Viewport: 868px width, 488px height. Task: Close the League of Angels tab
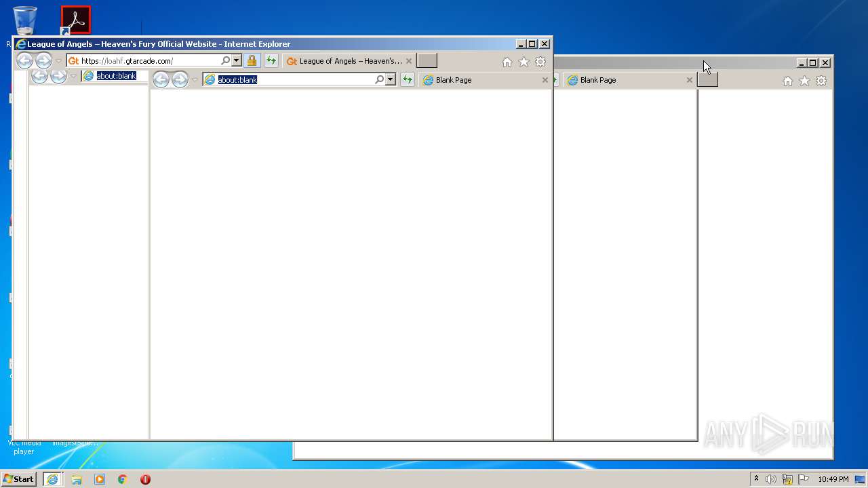point(409,61)
